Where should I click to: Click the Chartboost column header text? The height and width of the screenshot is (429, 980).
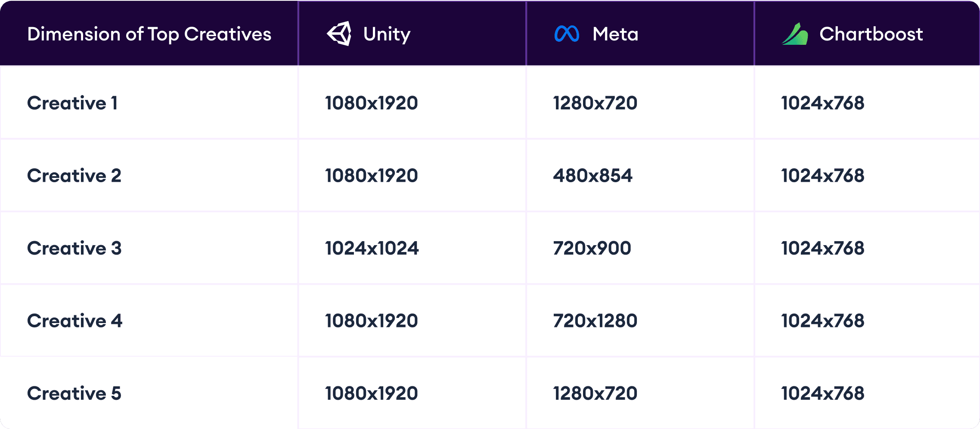pyautogui.click(x=871, y=34)
